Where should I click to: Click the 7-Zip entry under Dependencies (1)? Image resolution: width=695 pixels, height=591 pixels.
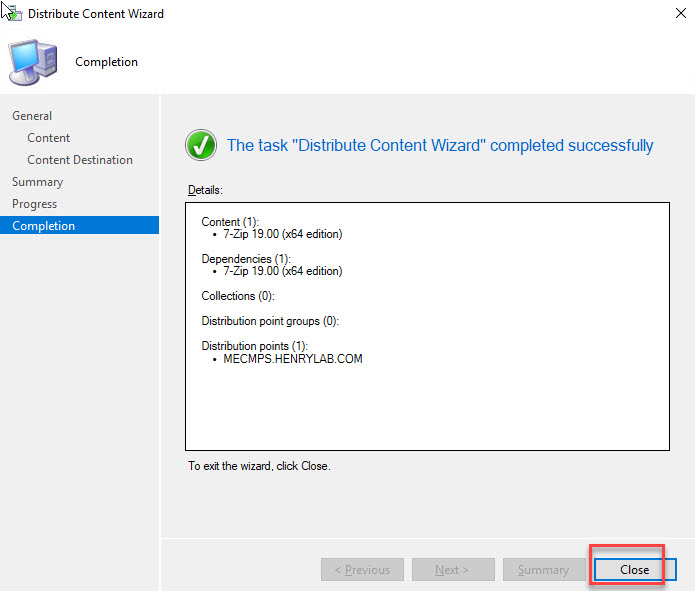tap(283, 271)
